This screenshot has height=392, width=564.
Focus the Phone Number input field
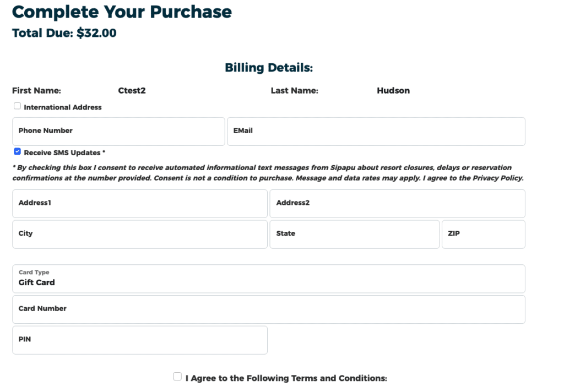[119, 131]
